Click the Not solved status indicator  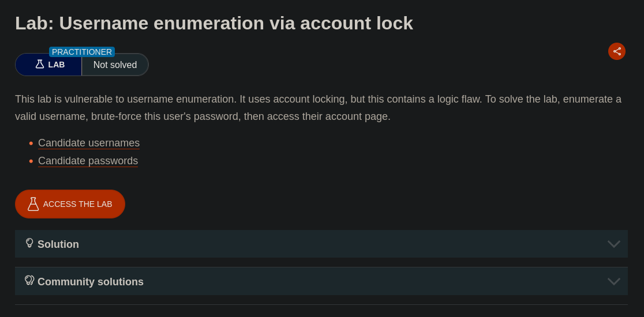(x=115, y=65)
